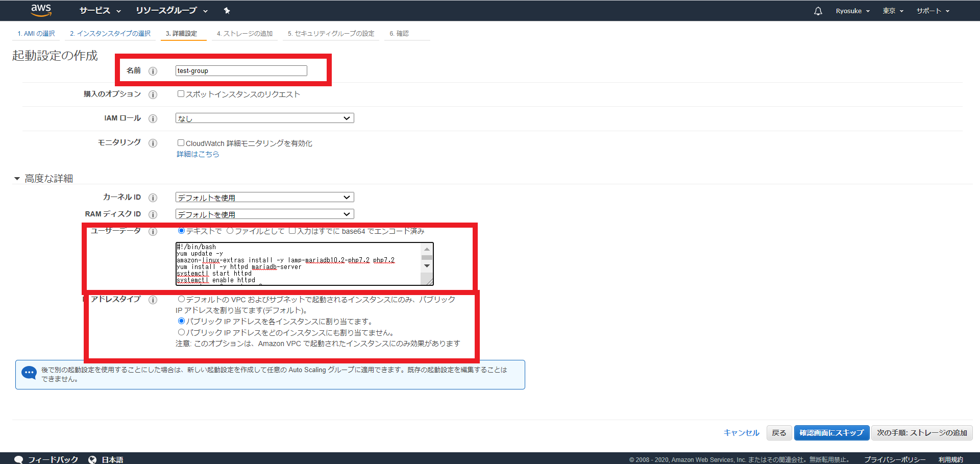The height and width of the screenshot is (464, 980).
Task: Select the ファイルとして radio button
Action: 230,231
